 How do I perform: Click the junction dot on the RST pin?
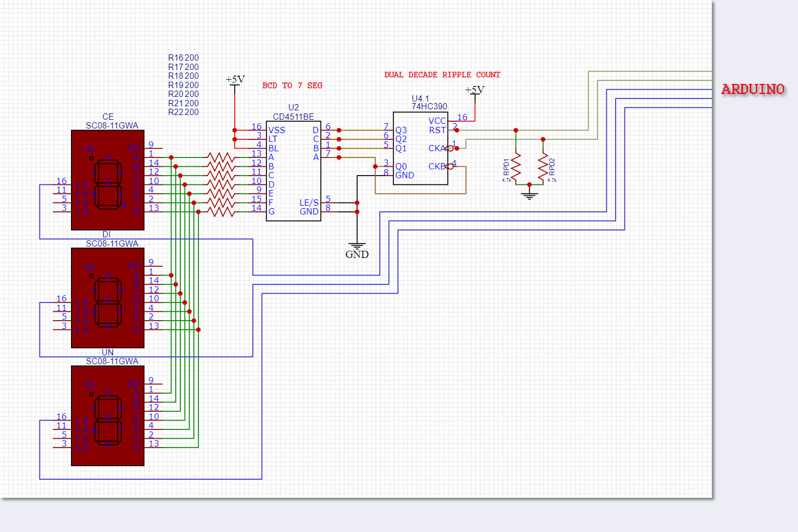457,130
